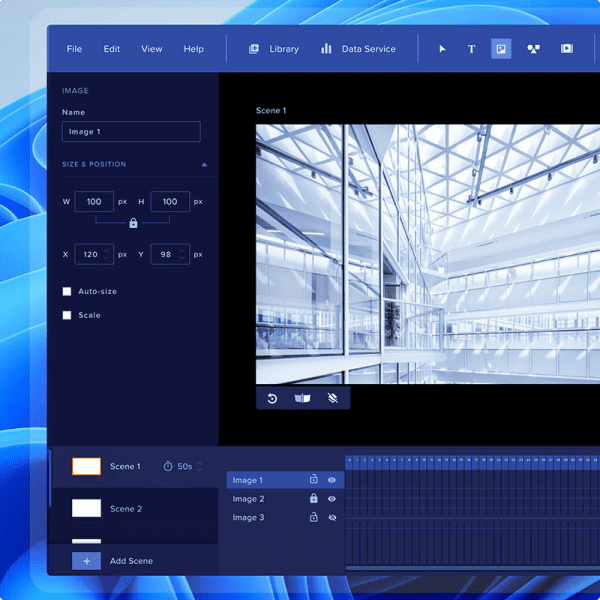Lock the Image 1 layer
The image size is (600, 600).
pos(313,481)
